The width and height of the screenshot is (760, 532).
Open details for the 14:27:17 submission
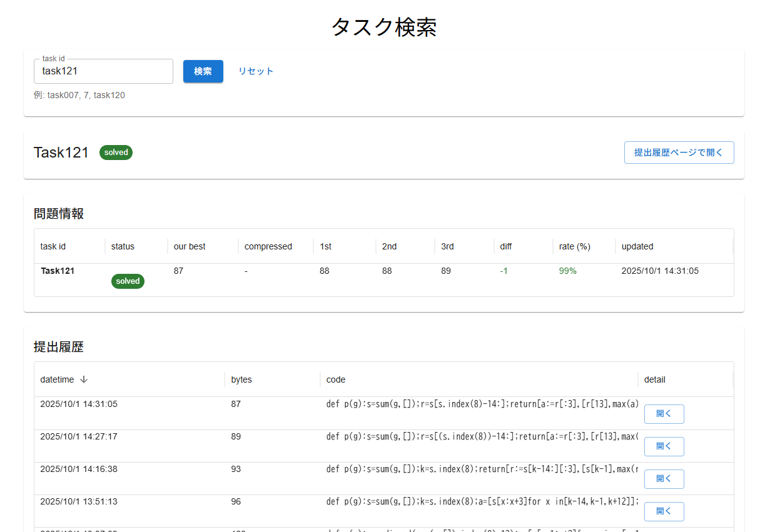coord(664,446)
